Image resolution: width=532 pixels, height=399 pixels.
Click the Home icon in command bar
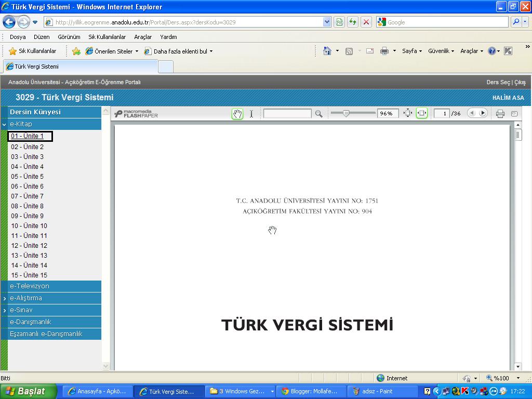(x=327, y=51)
